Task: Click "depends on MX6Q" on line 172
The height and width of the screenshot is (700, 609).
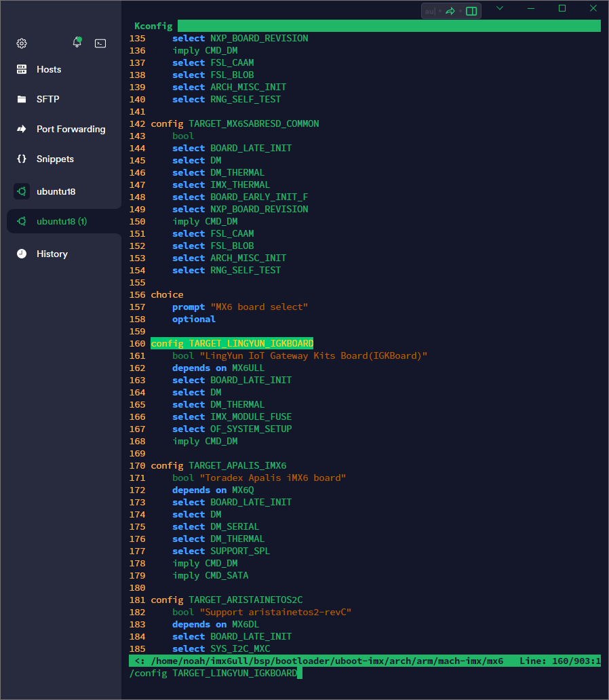Action: click(x=213, y=490)
